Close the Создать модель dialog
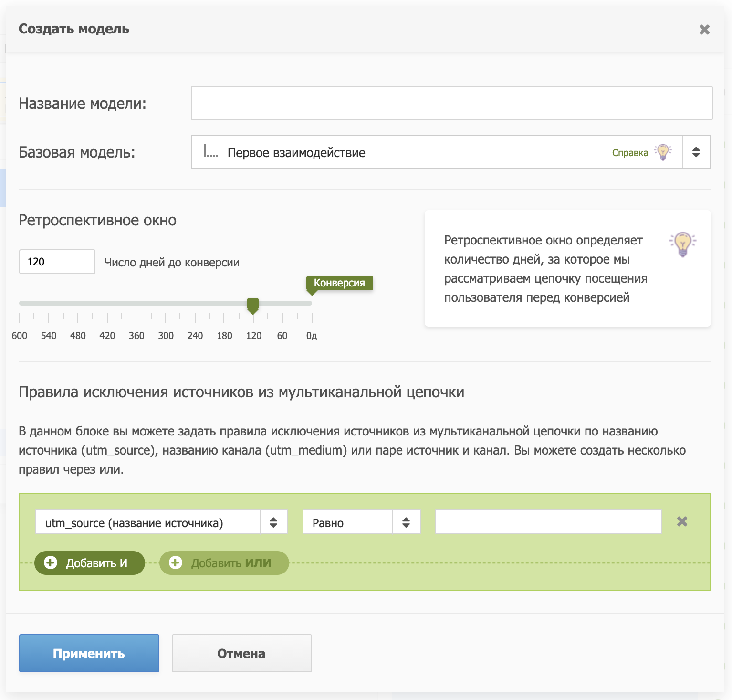Screen dimensions: 732x700 704,30
